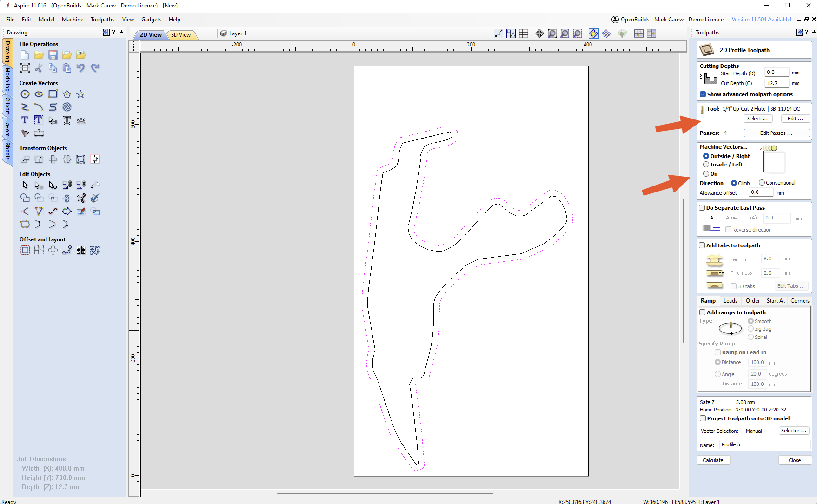
Task: Select the Node Editing tool
Action: coord(39,185)
